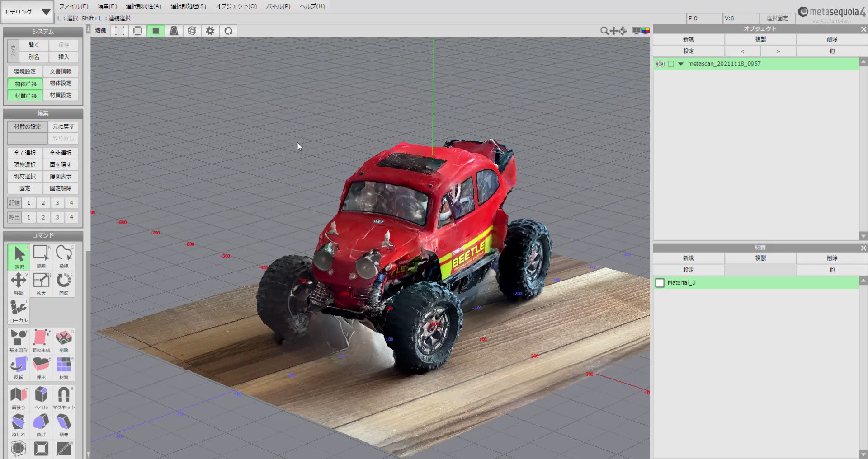Click memory slot 1 beside 記憶
The width and height of the screenshot is (868, 459).
[x=29, y=203]
